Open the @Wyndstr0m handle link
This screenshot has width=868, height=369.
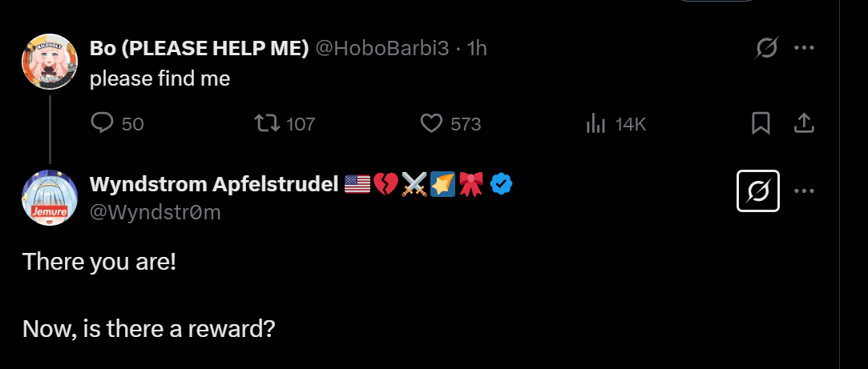point(155,211)
